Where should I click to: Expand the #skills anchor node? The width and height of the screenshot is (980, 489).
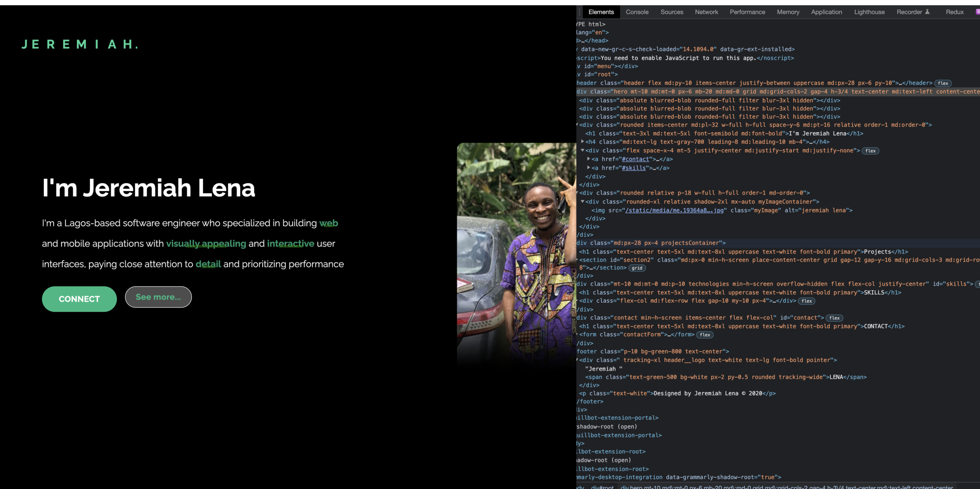[x=589, y=168]
